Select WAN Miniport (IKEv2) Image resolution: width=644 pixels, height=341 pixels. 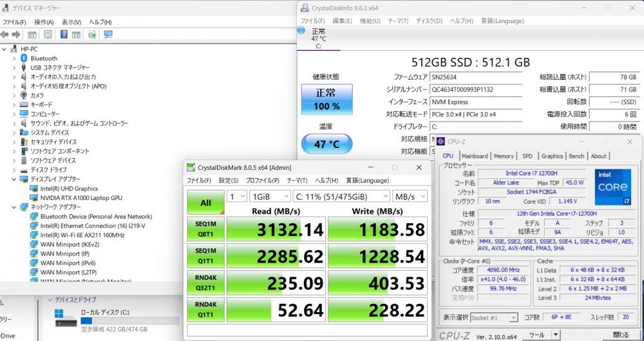(x=70, y=244)
